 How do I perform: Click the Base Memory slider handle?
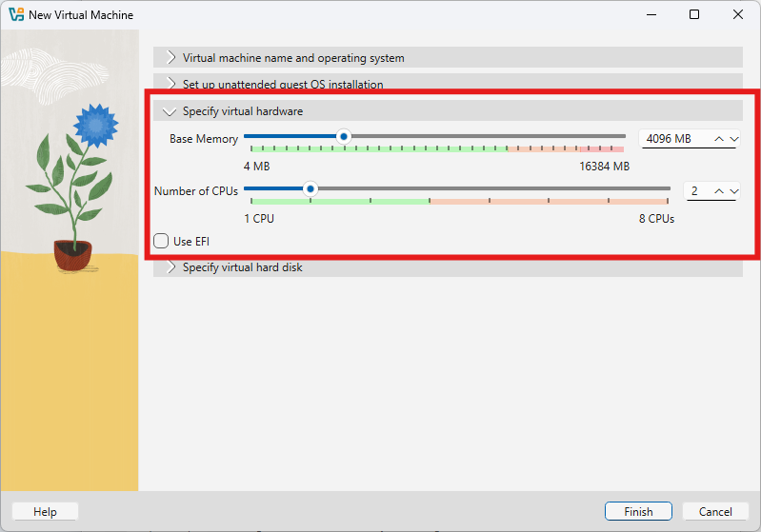tap(344, 137)
